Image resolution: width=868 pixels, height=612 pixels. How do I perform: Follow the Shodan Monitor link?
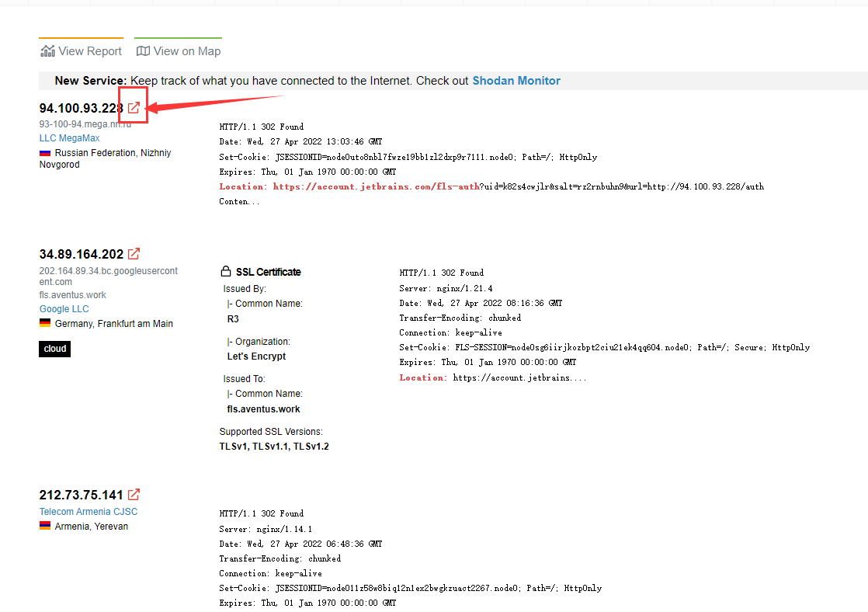[x=516, y=81]
